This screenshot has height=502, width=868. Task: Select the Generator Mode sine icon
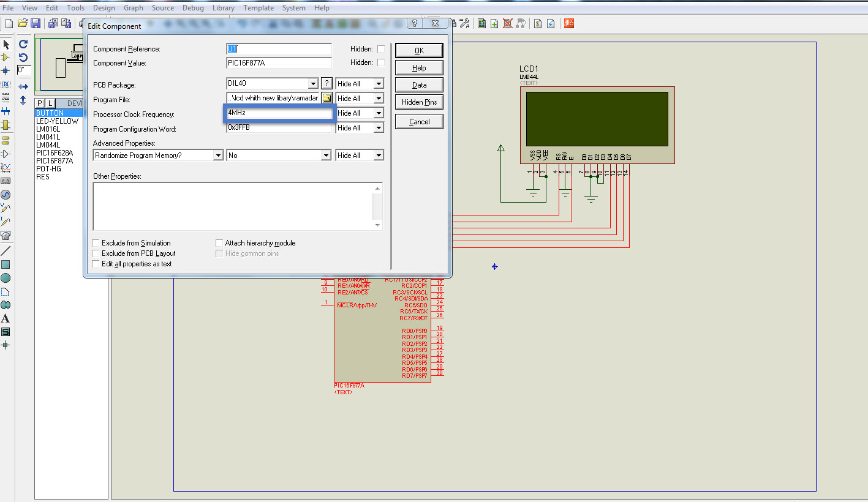[6, 195]
